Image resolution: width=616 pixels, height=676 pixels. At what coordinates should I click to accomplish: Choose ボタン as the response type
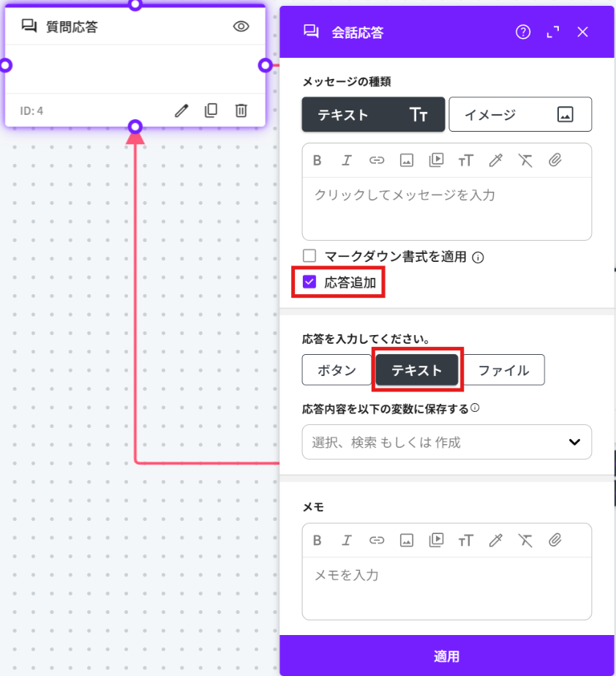[337, 370]
